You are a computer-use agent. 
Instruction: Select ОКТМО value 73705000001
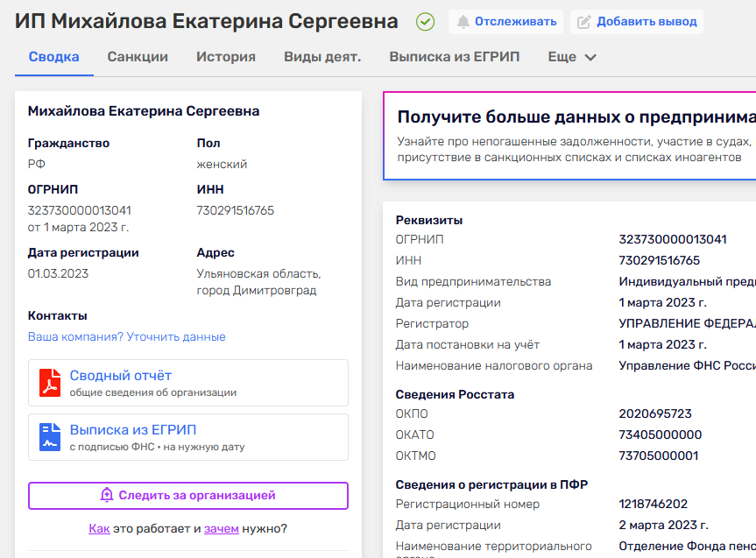[x=659, y=456]
